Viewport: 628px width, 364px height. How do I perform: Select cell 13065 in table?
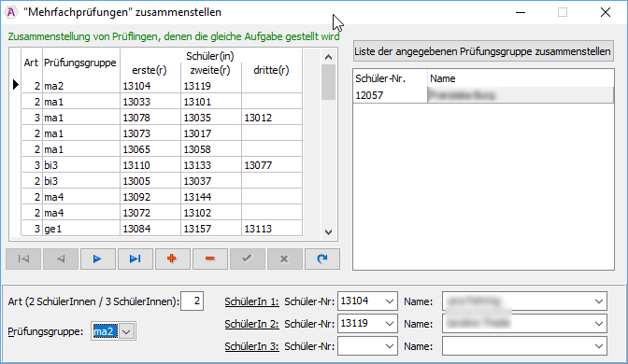(x=150, y=149)
